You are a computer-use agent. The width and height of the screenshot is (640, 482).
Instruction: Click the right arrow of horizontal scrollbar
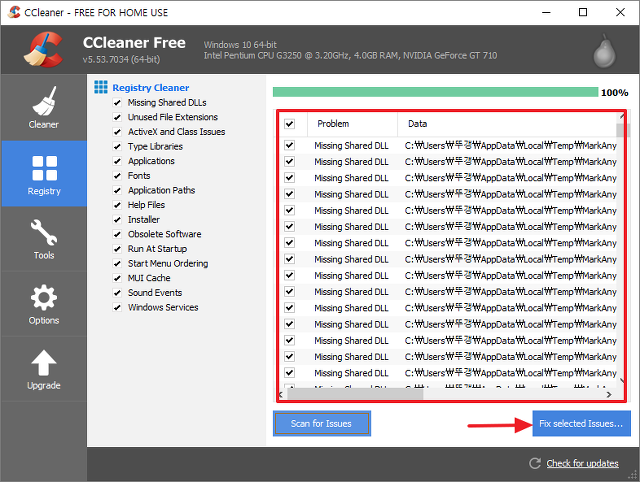[x=609, y=394]
